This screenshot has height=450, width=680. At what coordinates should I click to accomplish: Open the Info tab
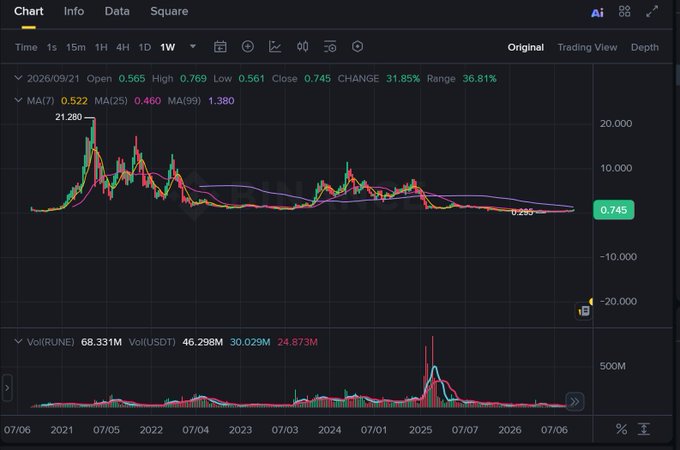74,11
